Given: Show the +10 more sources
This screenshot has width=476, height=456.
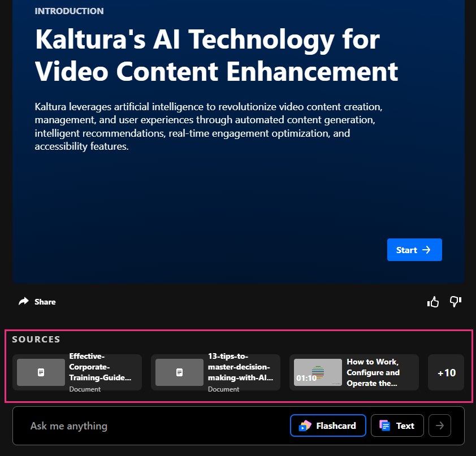Looking at the screenshot, I should 446,372.
